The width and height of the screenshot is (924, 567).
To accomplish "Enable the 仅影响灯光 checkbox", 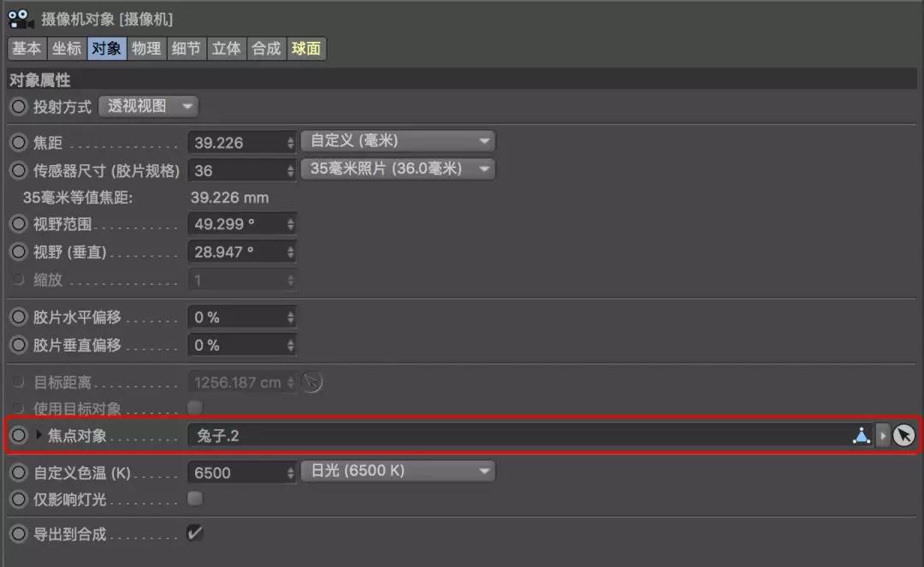I will click(195, 499).
